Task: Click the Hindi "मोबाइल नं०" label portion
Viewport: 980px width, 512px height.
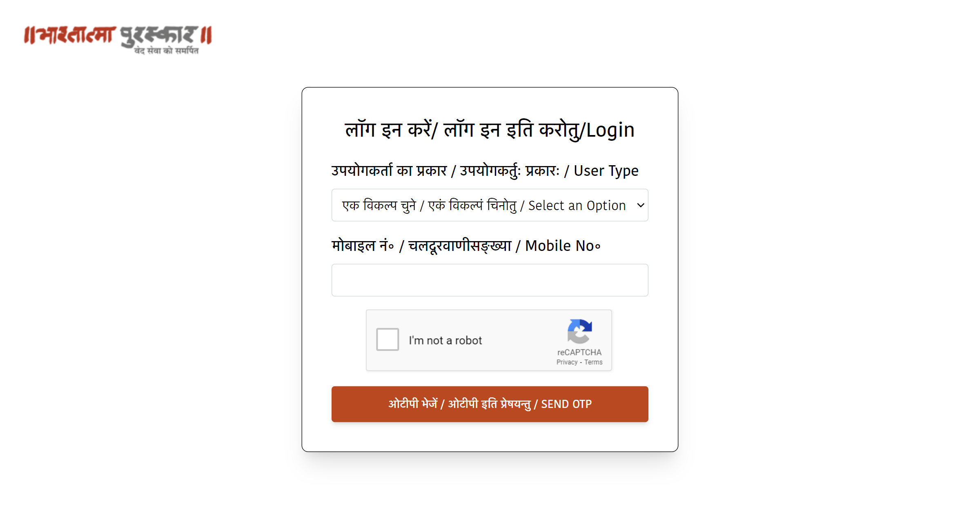Action: (x=363, y=246)
